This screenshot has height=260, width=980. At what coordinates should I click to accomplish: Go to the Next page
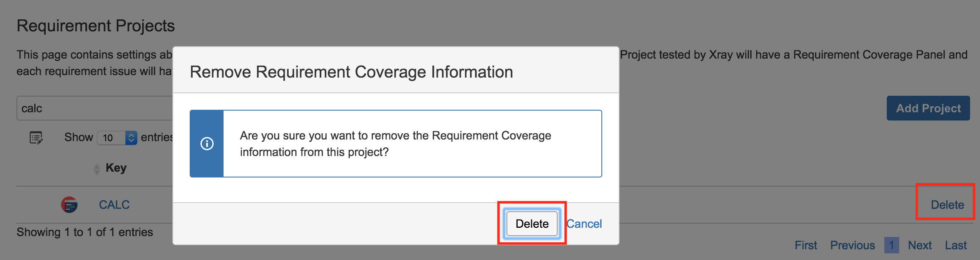pos(920,245)
